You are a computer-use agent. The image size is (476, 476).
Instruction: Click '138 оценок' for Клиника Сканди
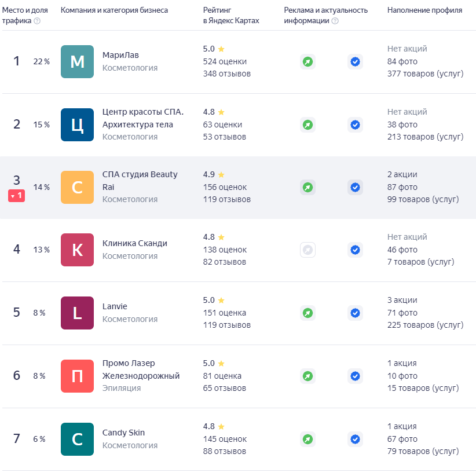click(x=225, y=250)
